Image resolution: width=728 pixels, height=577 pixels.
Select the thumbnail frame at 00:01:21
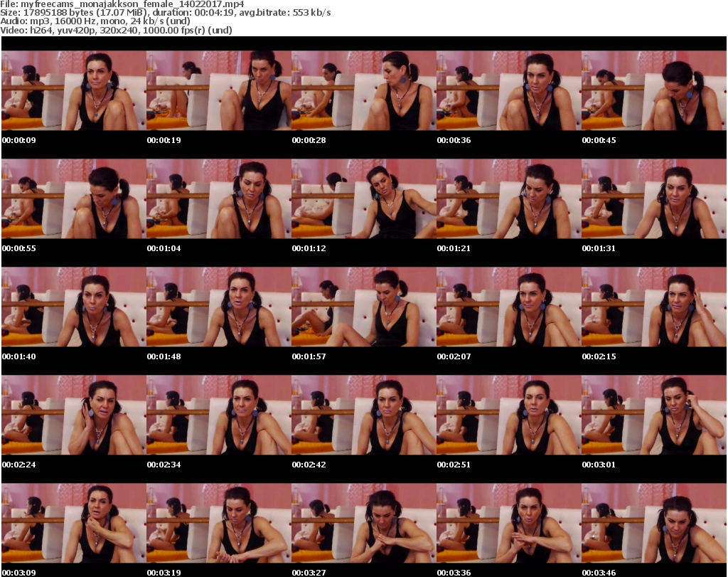[508, 198]
